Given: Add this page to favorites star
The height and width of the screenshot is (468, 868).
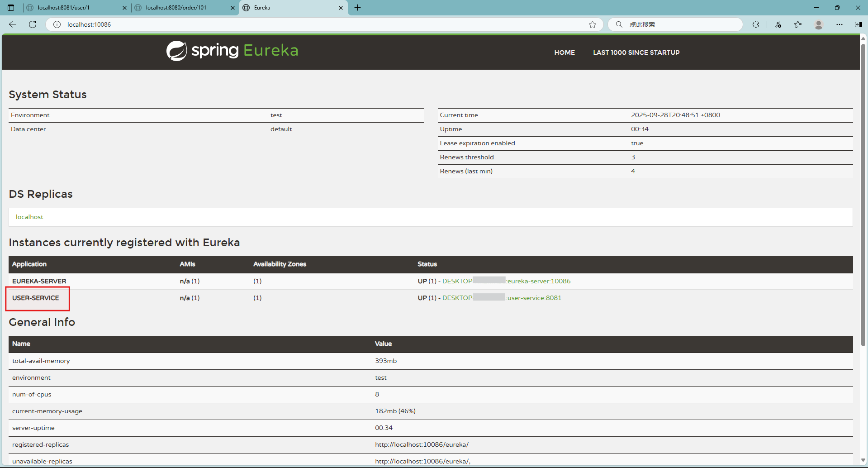Looking at the screenshot, I should 593,24.
